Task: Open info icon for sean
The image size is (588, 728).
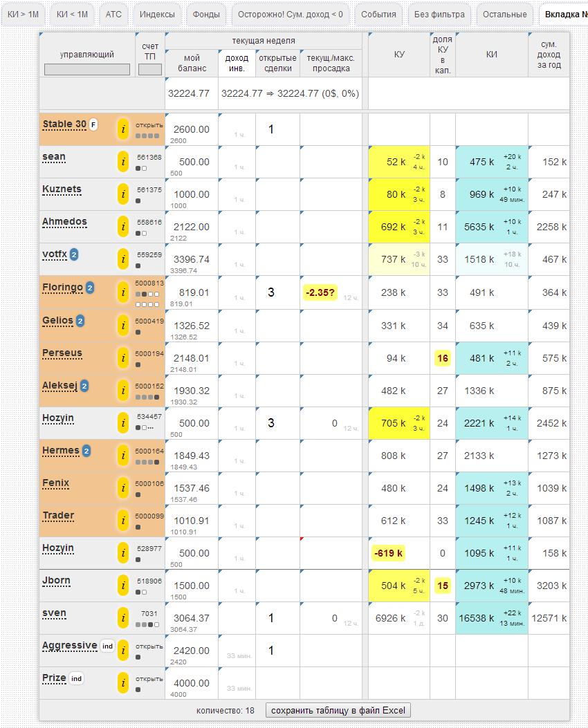Action: tap(123, 162)
